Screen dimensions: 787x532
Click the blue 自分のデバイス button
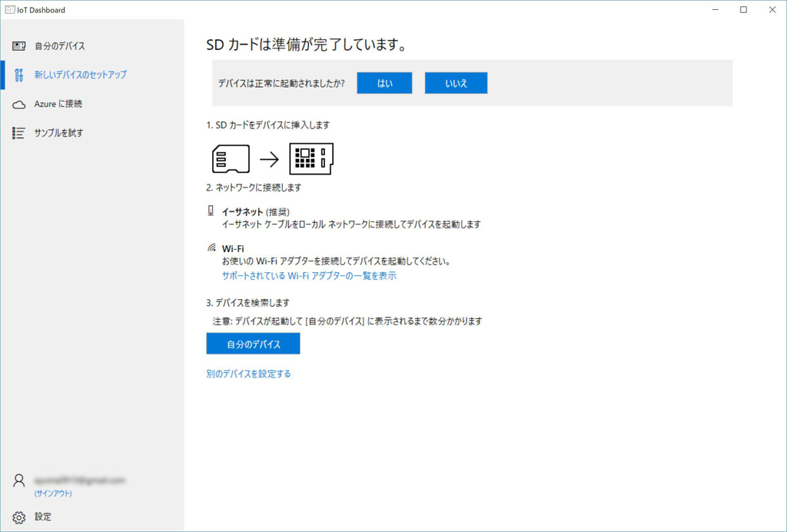[x=253, y=344]
